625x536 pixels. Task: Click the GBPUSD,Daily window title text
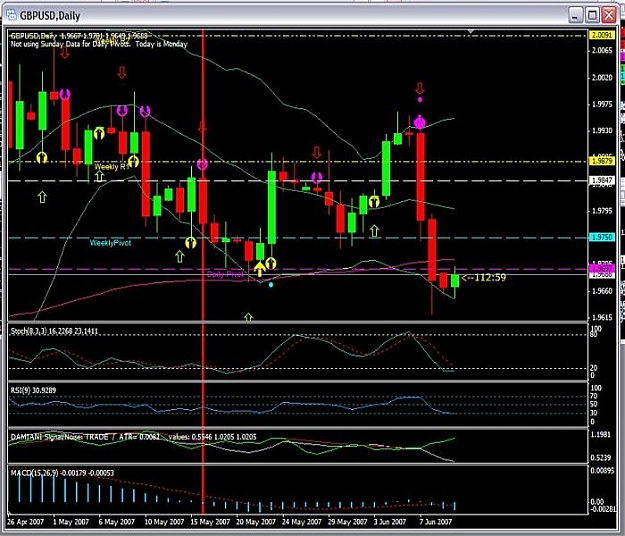pyautogui.click(x=50, y=16)
